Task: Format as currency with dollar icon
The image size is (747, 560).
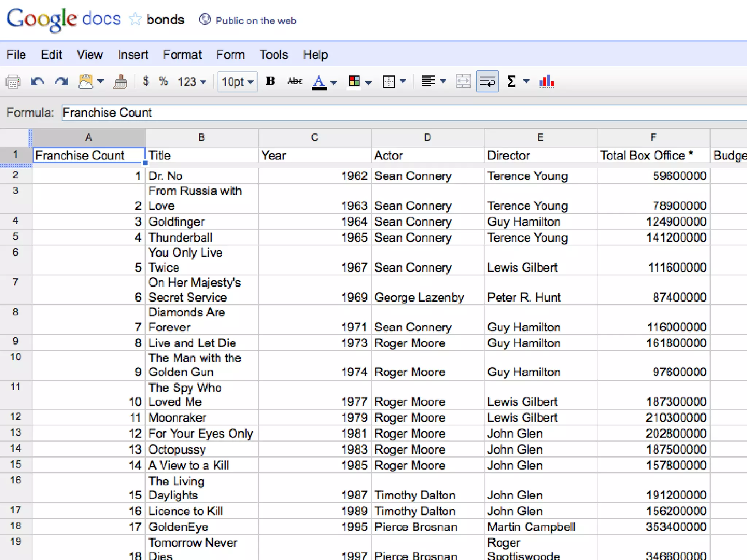Action: coord(146,81)
